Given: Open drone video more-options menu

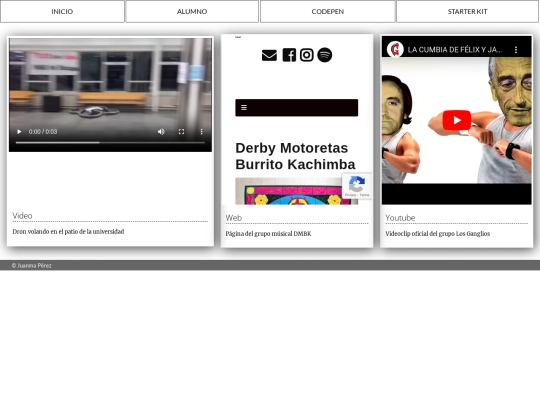Looking at the screenshot, I should pyautogui.click(x=201, y=132).
